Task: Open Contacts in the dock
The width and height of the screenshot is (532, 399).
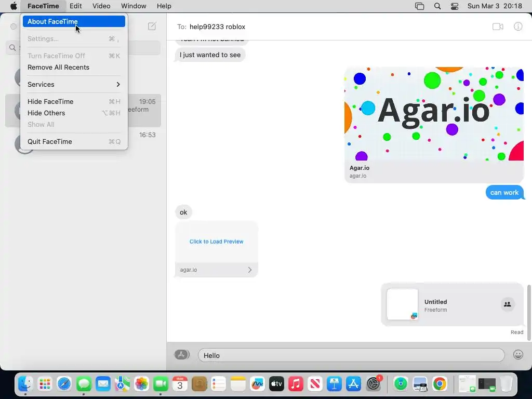Action: pyautogui.click(x=199, y=384)
